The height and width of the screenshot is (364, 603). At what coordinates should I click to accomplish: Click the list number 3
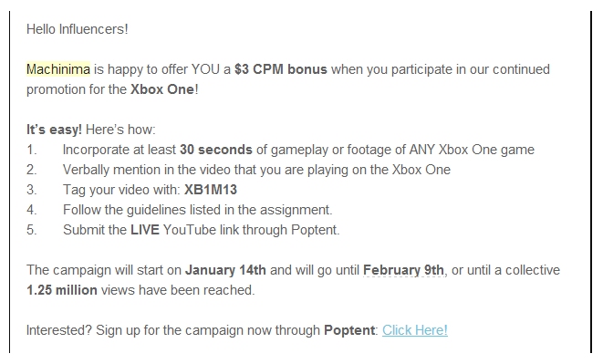tap(32, 190)
